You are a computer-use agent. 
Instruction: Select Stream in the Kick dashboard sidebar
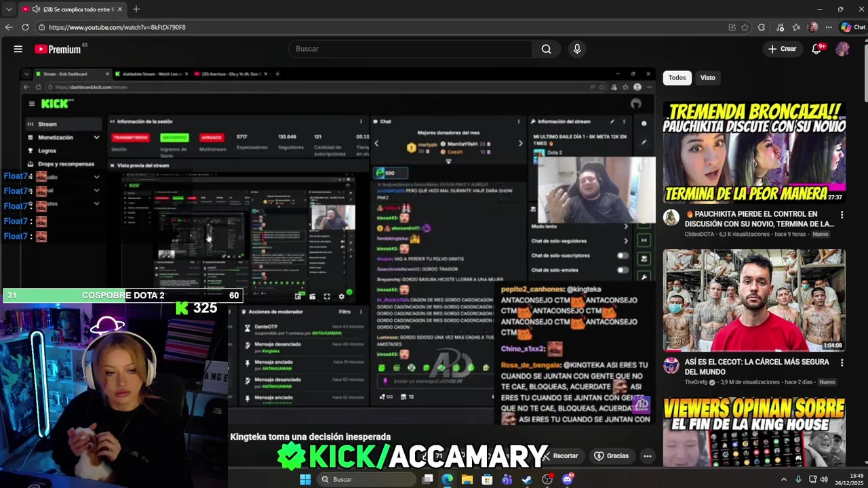click(x=63, y=124)
